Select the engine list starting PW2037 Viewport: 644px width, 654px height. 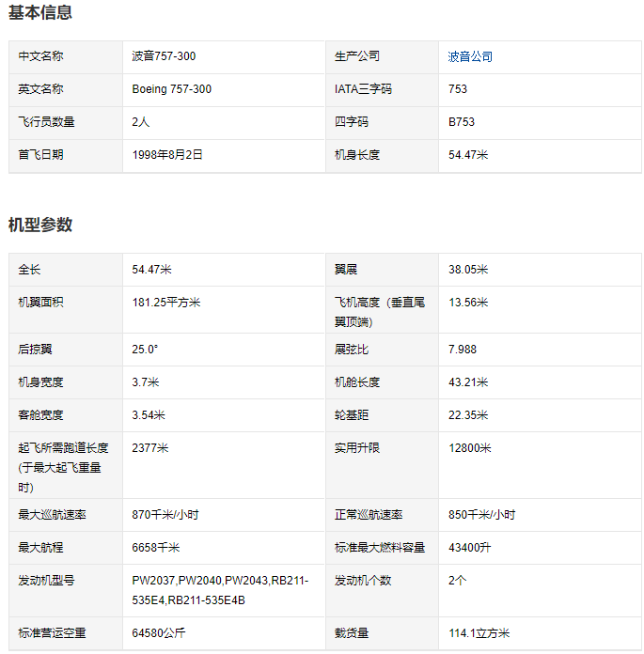coord(220,590)
